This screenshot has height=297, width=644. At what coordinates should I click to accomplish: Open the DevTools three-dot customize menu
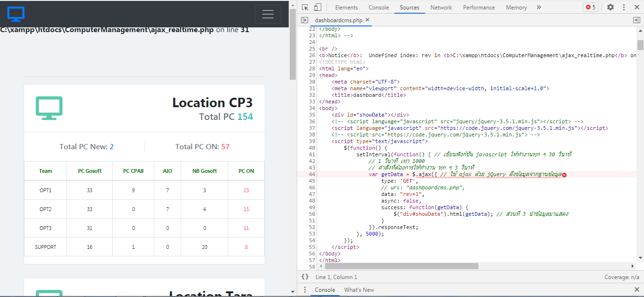click(624, 7)
